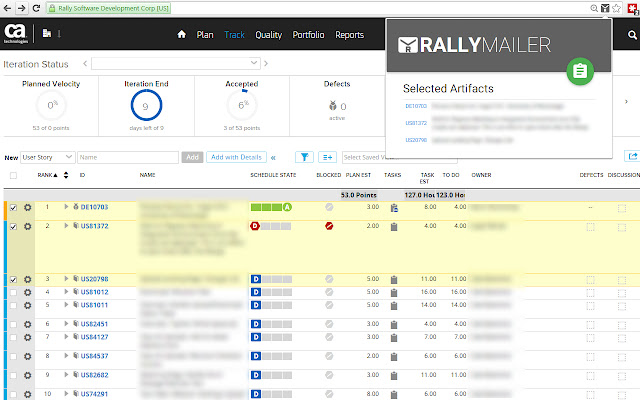Click the RallyMailer envelope extension icon
640x400 pixels.
pos(605,8)
